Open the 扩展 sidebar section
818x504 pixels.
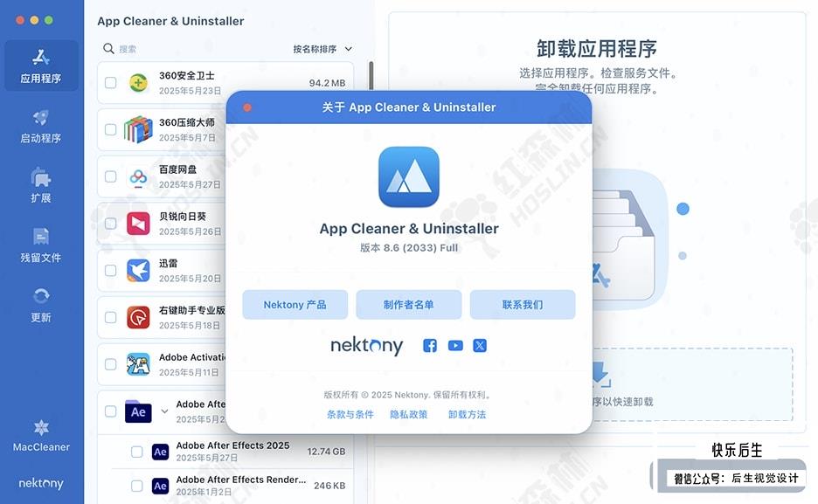pos(41,185)
